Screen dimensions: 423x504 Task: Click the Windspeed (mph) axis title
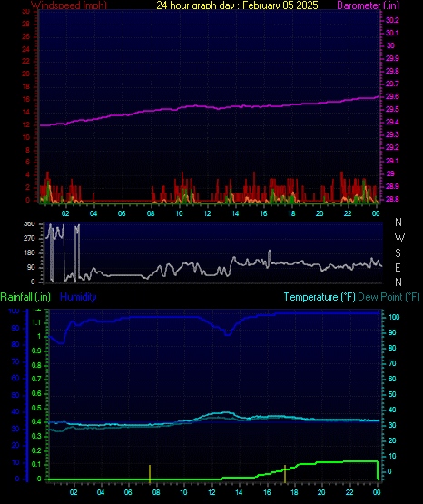[x=68, y=5]
